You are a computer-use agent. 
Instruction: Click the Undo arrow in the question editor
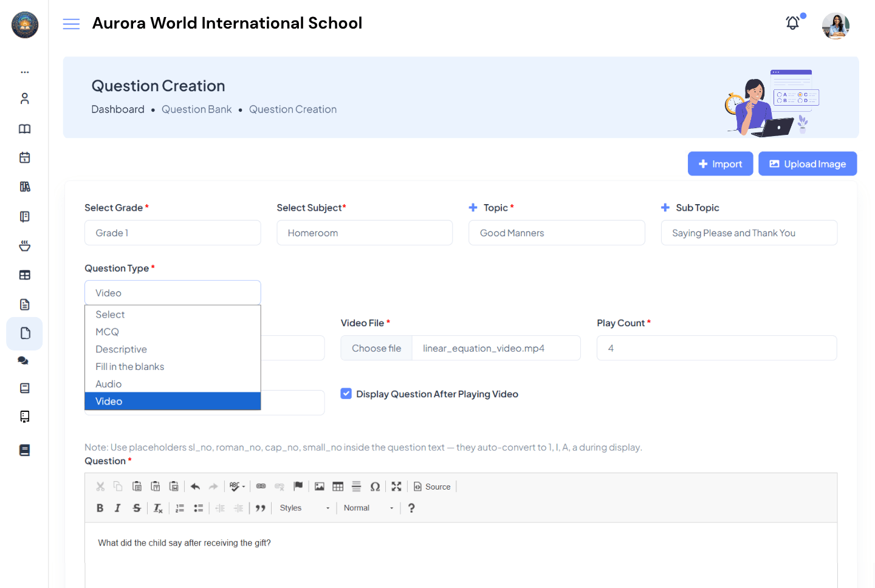[x=194, y=486]
